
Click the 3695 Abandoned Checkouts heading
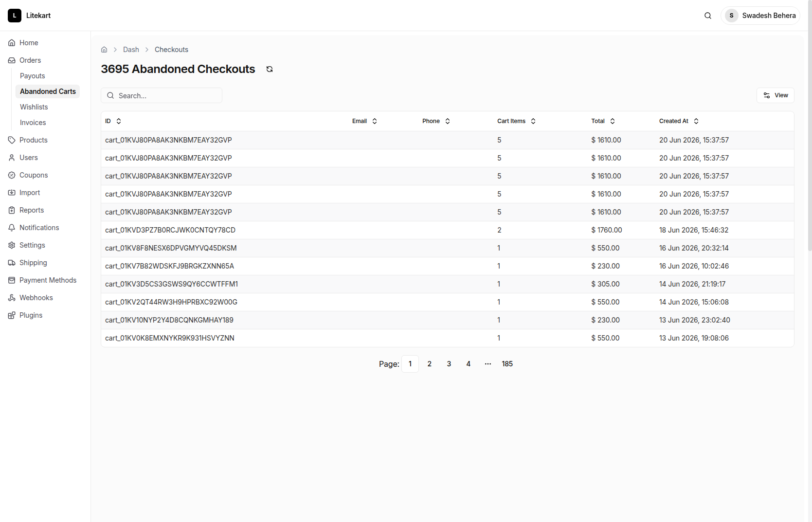coord(178,69)
